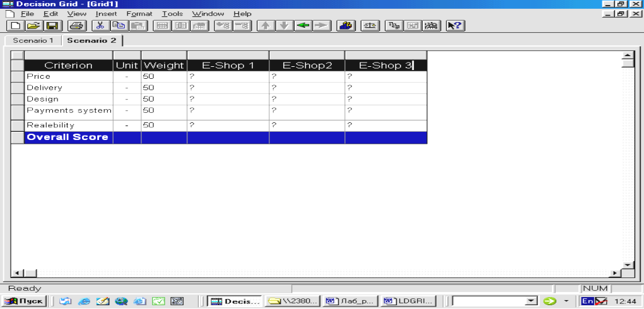Click the vertical scrollbar up arrow
The image size is (644, 309).
(628, 55)
